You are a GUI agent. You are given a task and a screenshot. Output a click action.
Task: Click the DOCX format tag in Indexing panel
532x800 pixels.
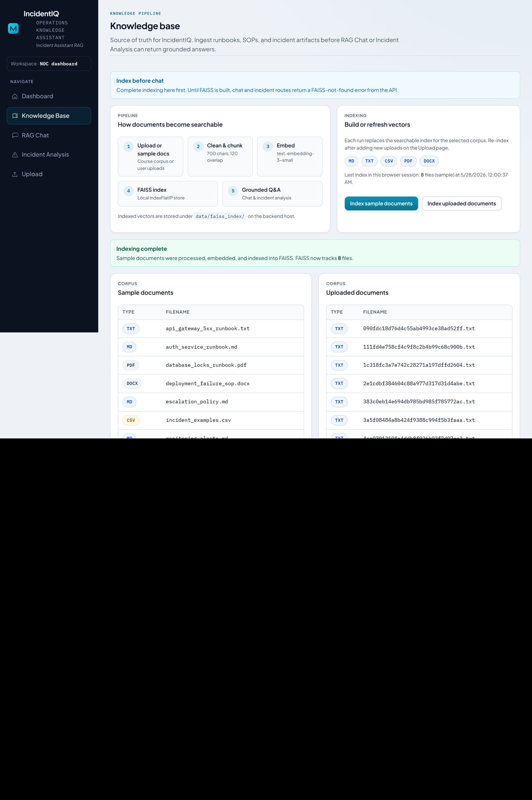pos(429,161)
